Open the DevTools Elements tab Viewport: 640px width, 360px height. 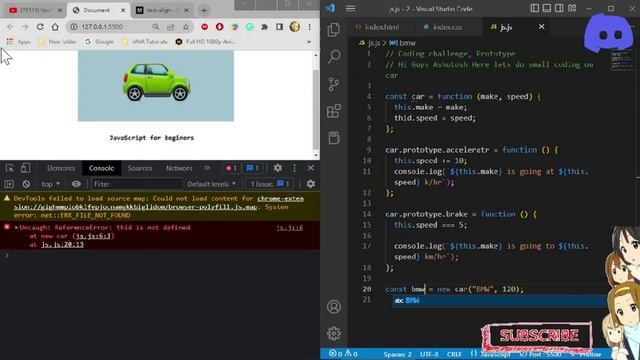tap(61, 168)
